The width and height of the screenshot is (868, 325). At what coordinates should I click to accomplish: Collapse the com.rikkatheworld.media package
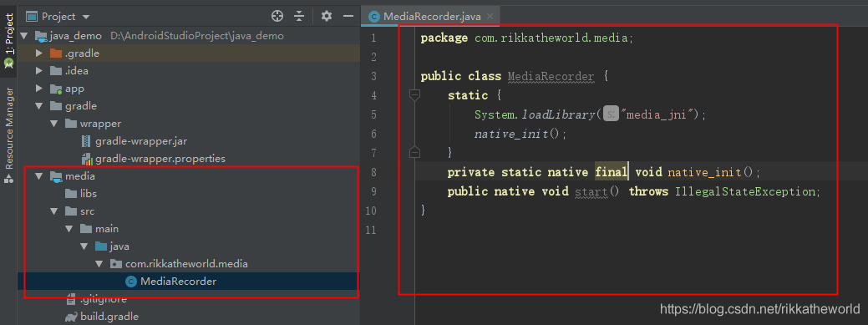click(x=99, y=264)
